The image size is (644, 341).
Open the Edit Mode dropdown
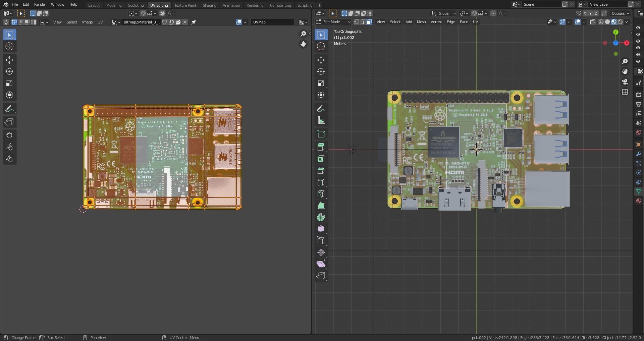coord(333,22)
